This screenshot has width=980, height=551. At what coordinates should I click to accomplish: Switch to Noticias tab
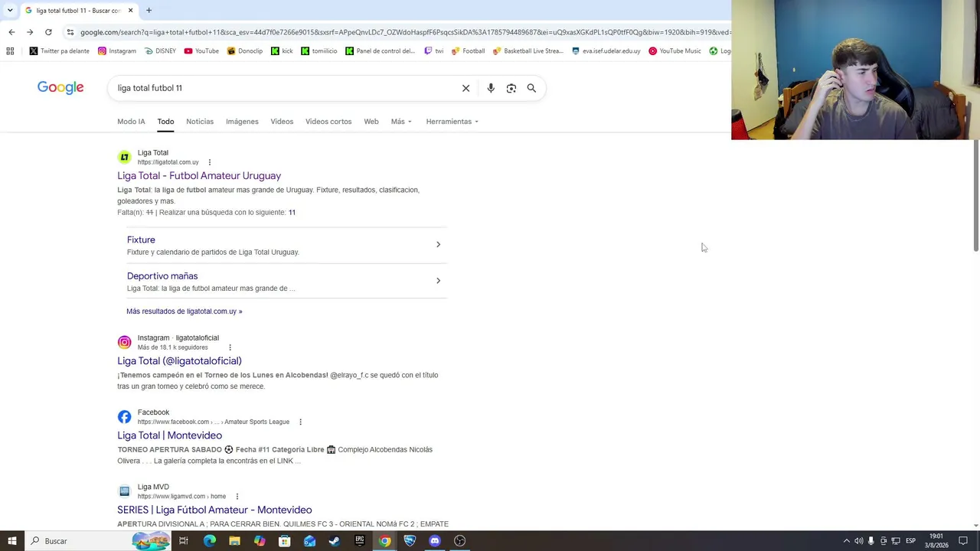coord(200,122)
